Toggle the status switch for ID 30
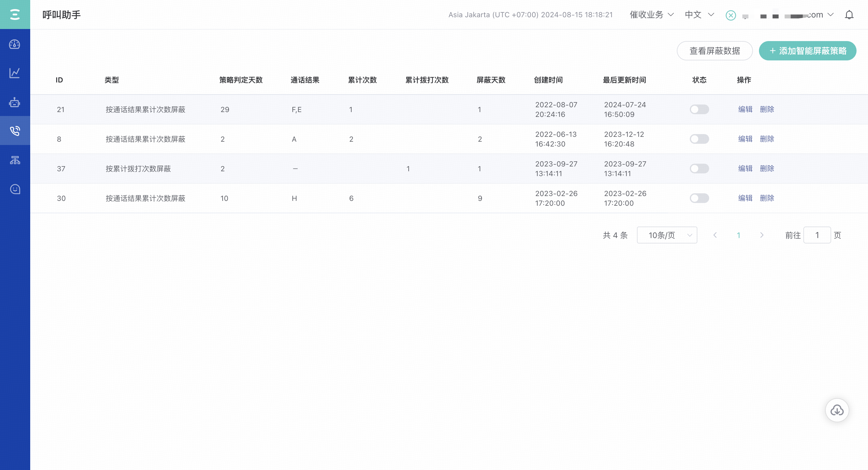868x470 pixels. coord(699,198)
